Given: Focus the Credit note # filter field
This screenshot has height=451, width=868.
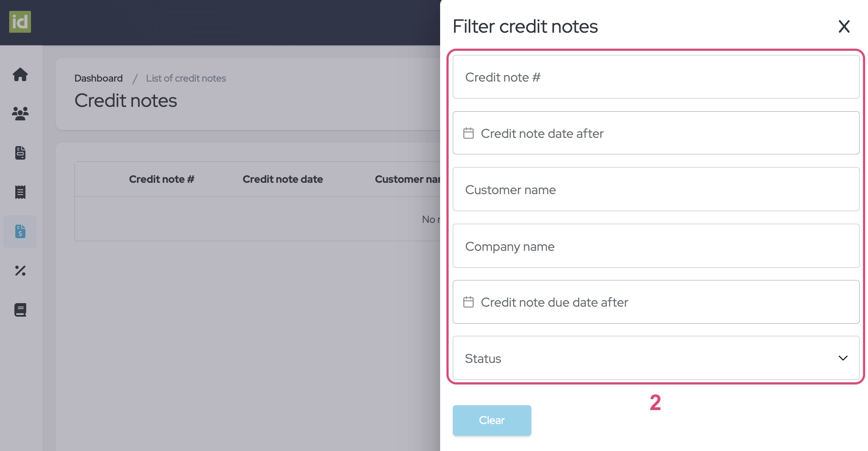Looking at the screenshot, I should click(655, 77).
